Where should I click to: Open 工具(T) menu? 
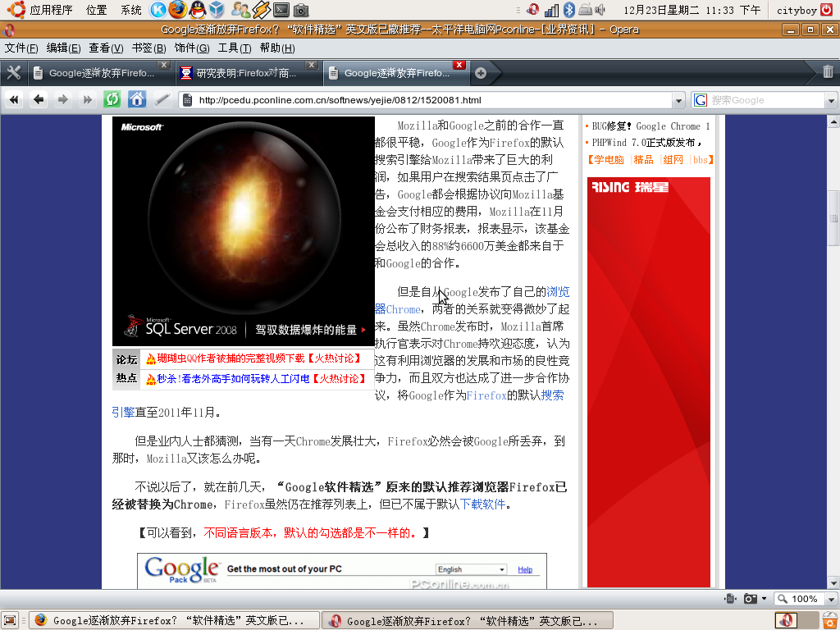click(235, 48)
